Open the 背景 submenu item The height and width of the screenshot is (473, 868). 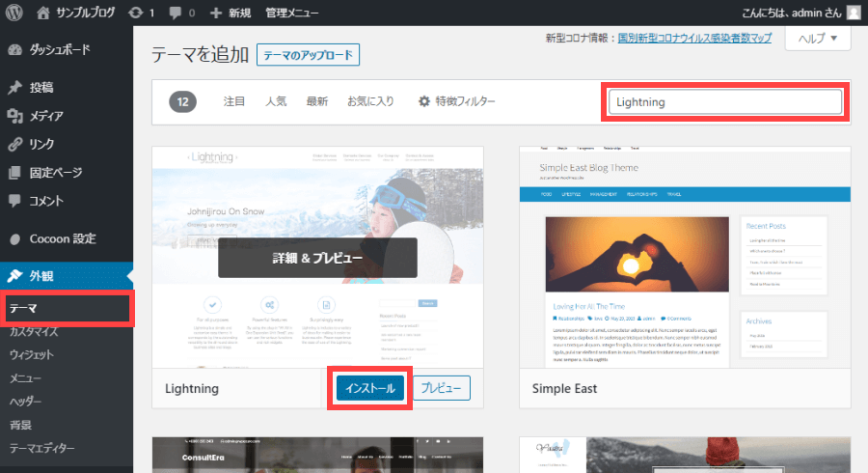click(x=20, y=425)
